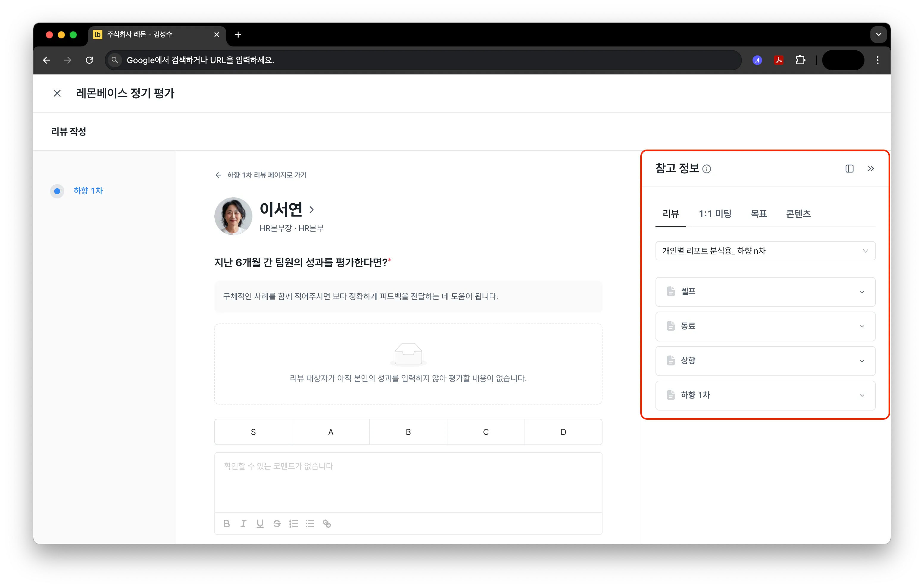The height and width of the screenshot is (588, 924).
Task: Reload the current browser page
Action: [89, 60]
